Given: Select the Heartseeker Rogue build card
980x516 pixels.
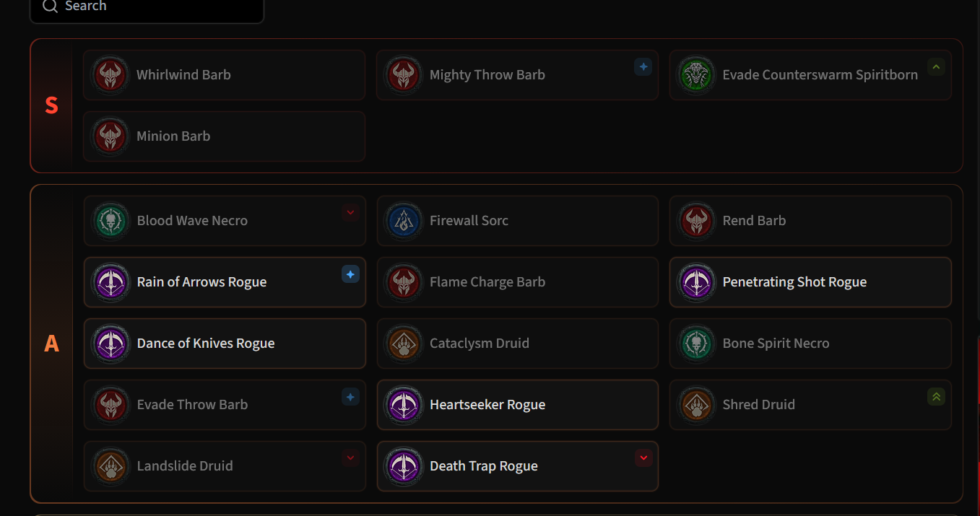Looking at the screenshot, I should tap(518, 405).
